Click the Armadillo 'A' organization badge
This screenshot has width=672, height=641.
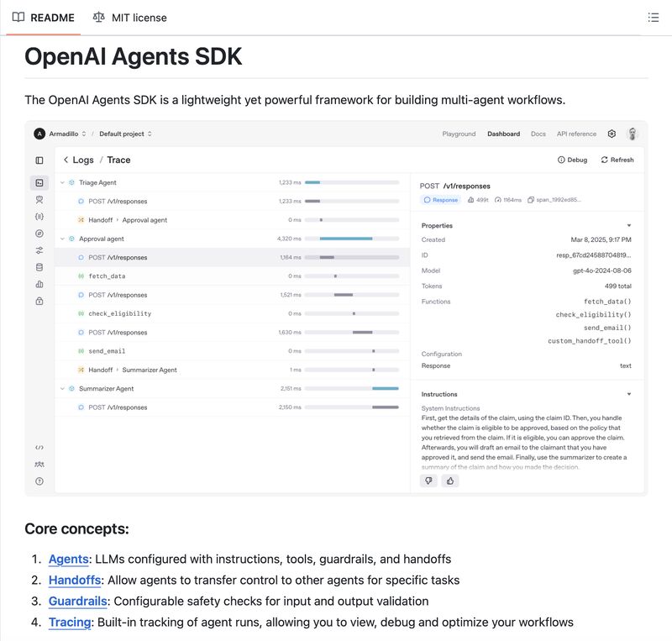[39, 134]
